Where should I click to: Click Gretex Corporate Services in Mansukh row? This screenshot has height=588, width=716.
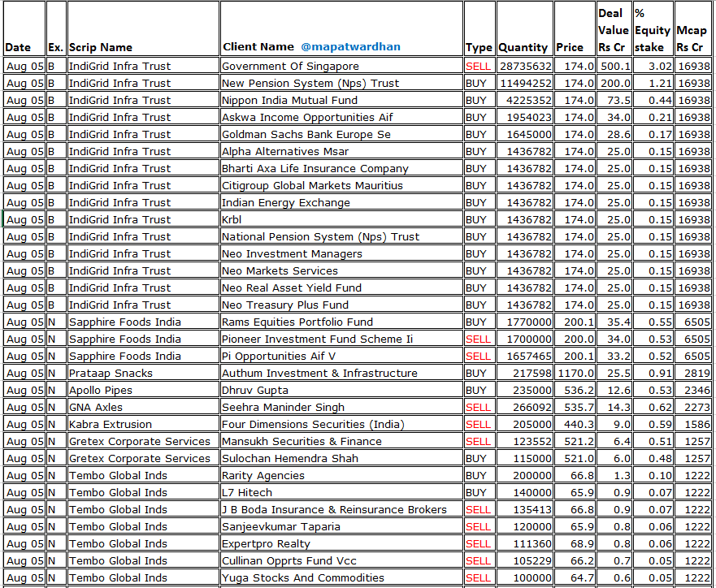point(143,442)
